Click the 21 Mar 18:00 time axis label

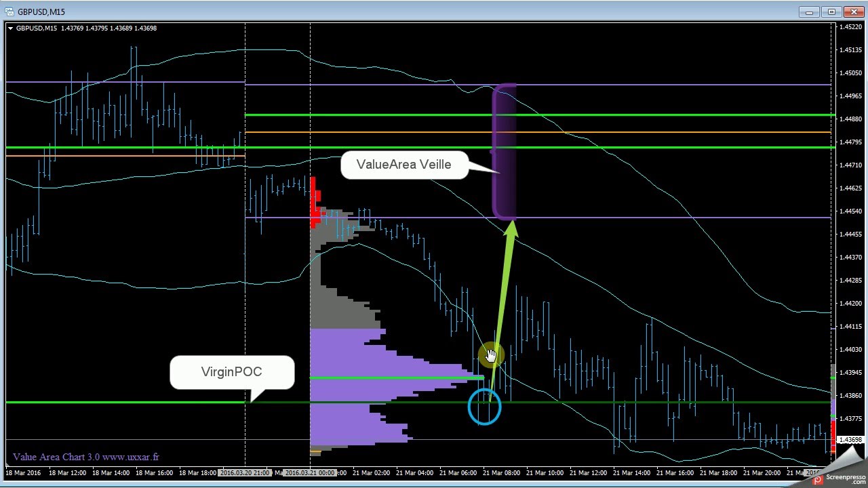tap(719, 472)
